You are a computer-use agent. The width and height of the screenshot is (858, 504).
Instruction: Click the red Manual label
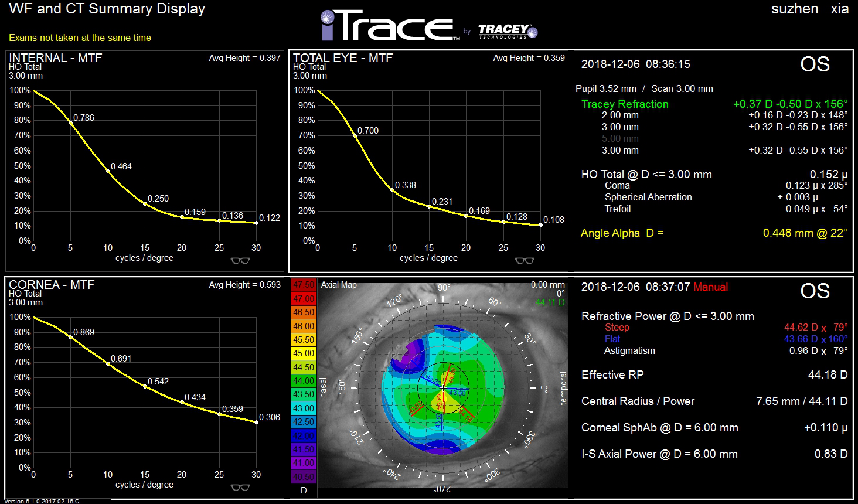(711, 287)
